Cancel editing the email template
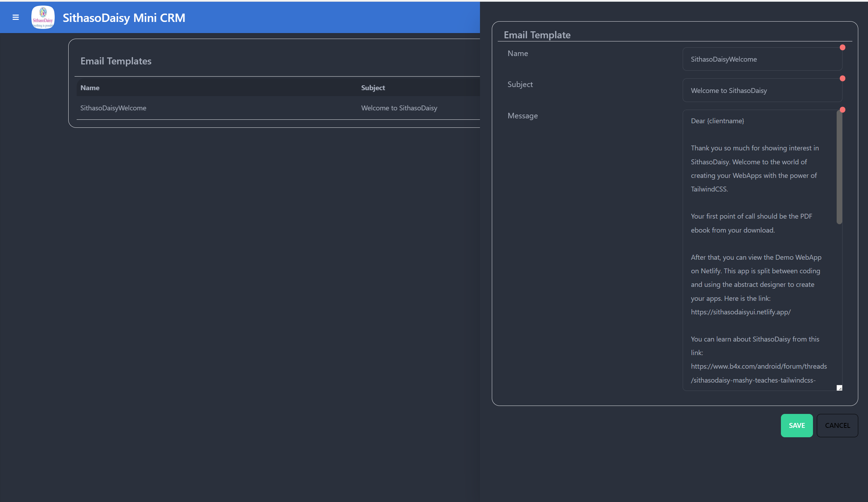 (837, 425)
